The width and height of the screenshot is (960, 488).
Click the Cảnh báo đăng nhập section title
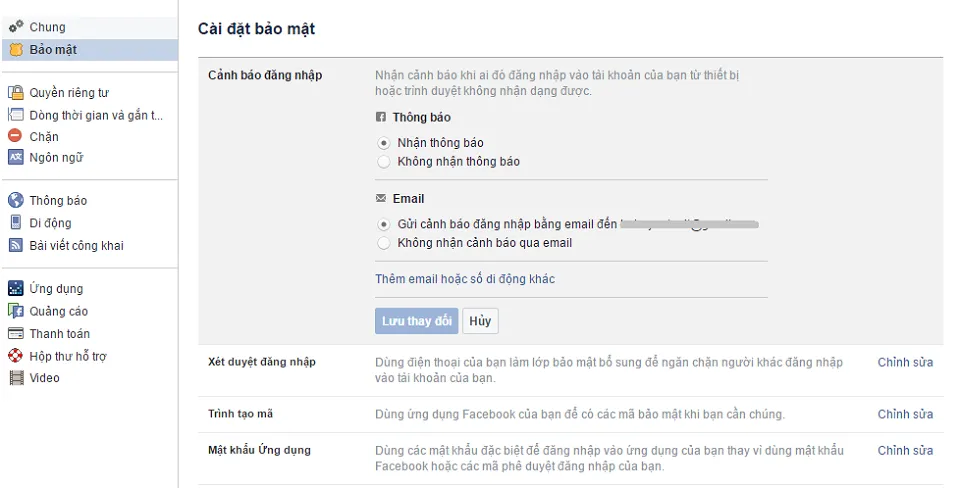tap(265, 75)
